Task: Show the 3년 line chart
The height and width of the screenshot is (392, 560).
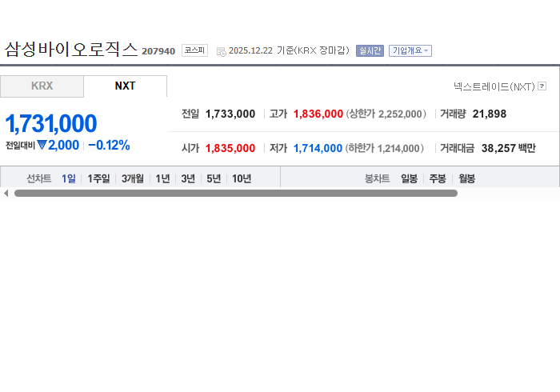Action: [x=188, y=178]
